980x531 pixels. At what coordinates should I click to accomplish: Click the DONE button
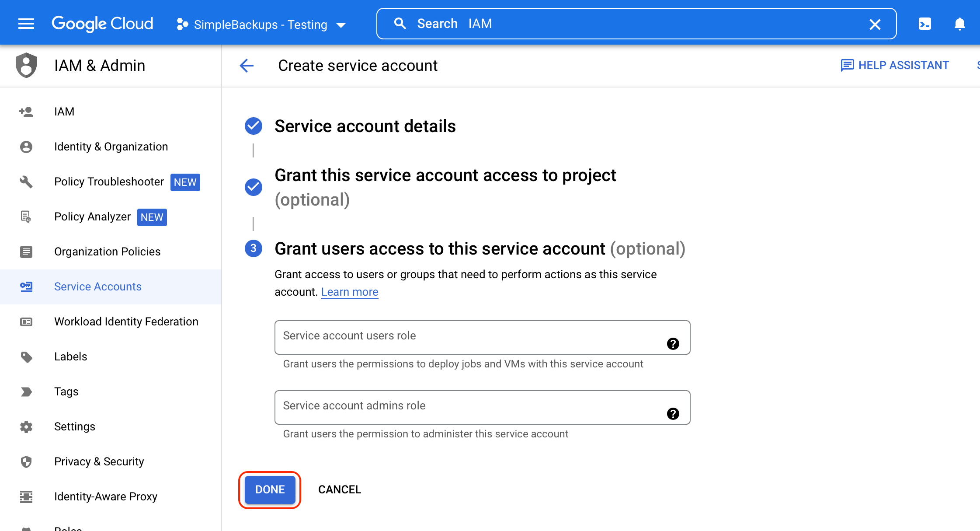click(269, 490)
